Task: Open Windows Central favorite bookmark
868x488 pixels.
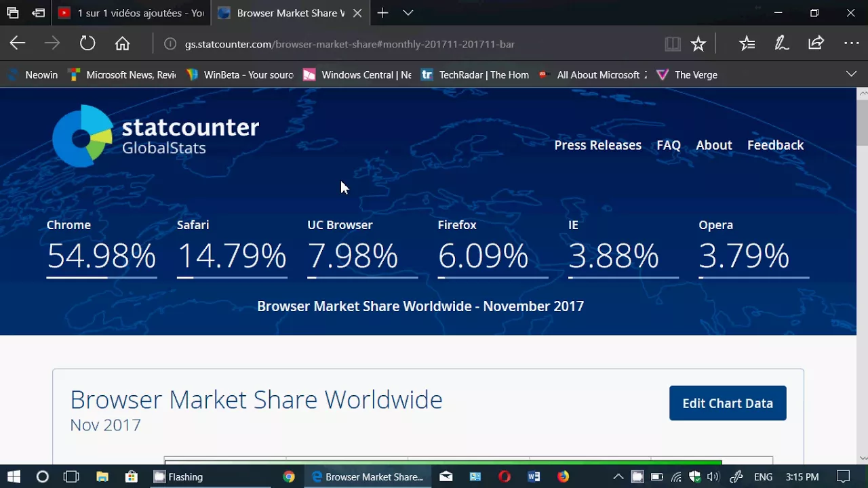Action: click(x=357, y=75)
